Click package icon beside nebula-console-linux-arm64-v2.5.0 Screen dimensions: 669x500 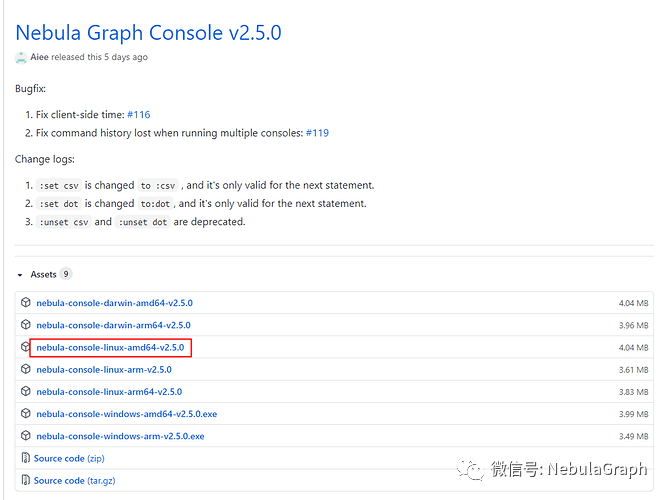click(x=26, y=391)
